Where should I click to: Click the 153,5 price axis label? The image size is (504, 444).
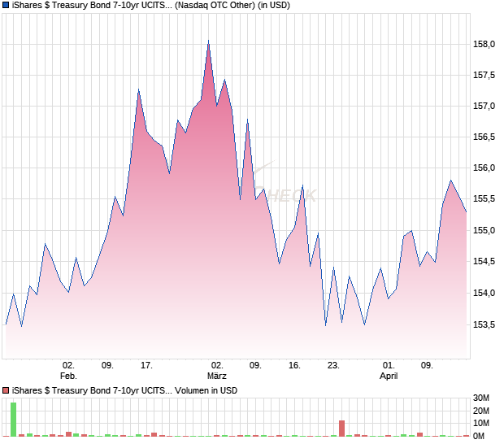[484, 324]
